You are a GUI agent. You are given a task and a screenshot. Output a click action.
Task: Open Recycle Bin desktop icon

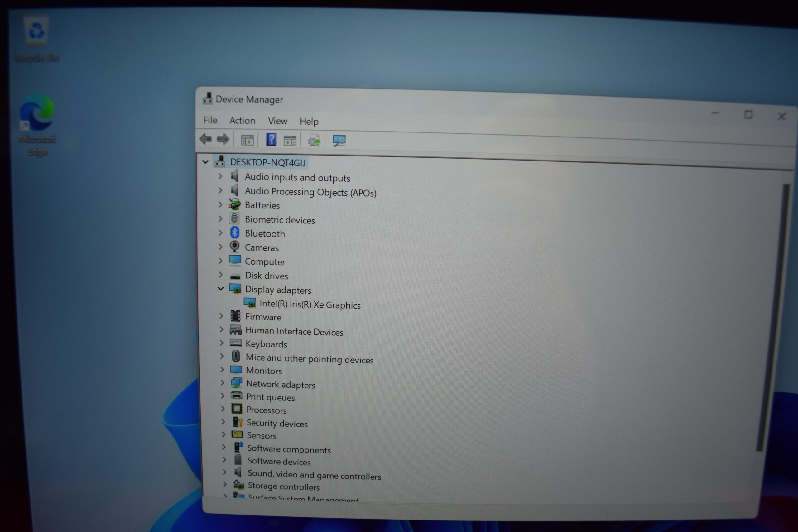37,39
